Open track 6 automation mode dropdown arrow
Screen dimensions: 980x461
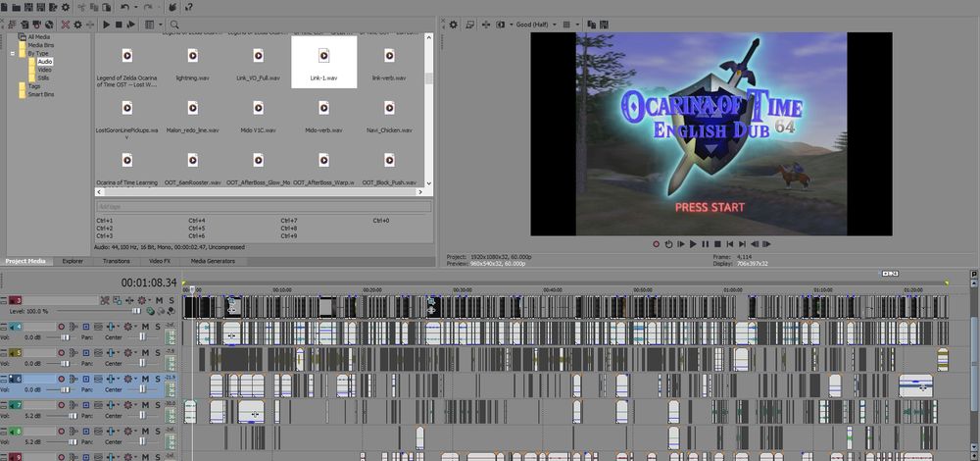(x=135, y=379)
